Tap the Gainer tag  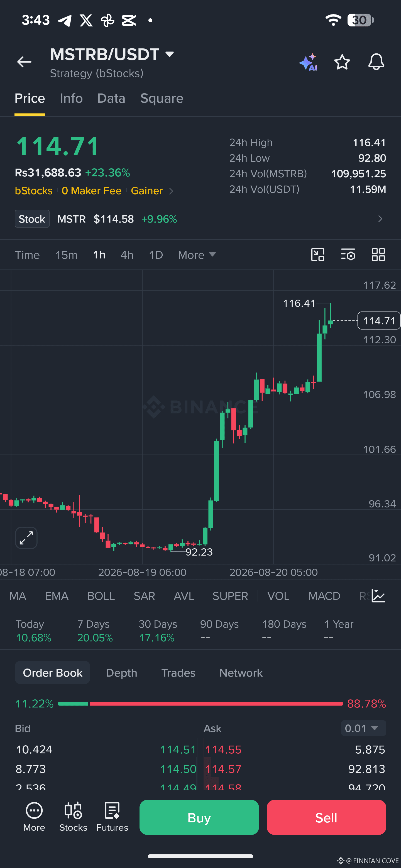[x=147, y=191]
